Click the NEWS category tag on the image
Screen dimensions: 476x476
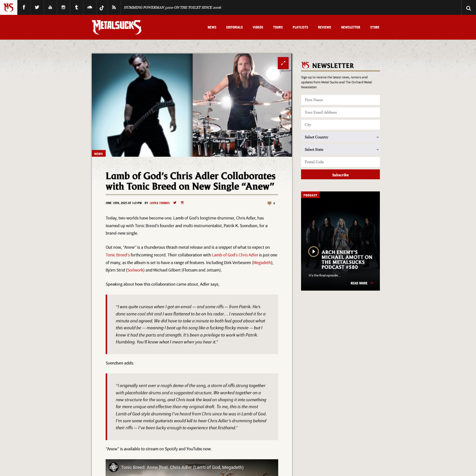[x=99, y=154]
